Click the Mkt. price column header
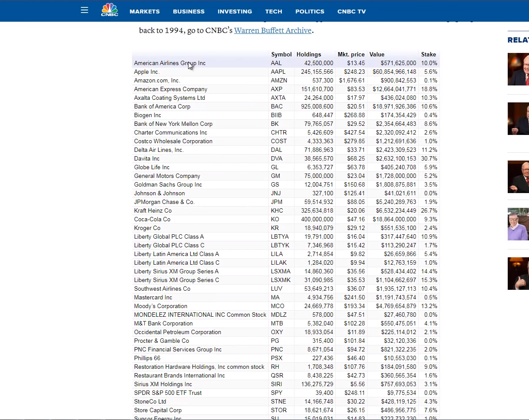Image resolution: width=529 pixels, height=420 pixels. pos(351,54)
